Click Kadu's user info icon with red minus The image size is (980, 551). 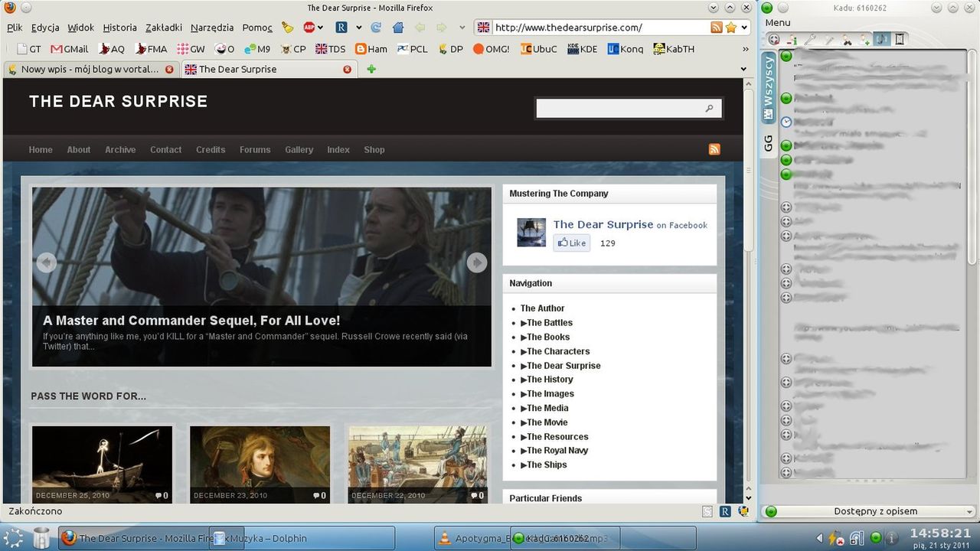(792, 39)
